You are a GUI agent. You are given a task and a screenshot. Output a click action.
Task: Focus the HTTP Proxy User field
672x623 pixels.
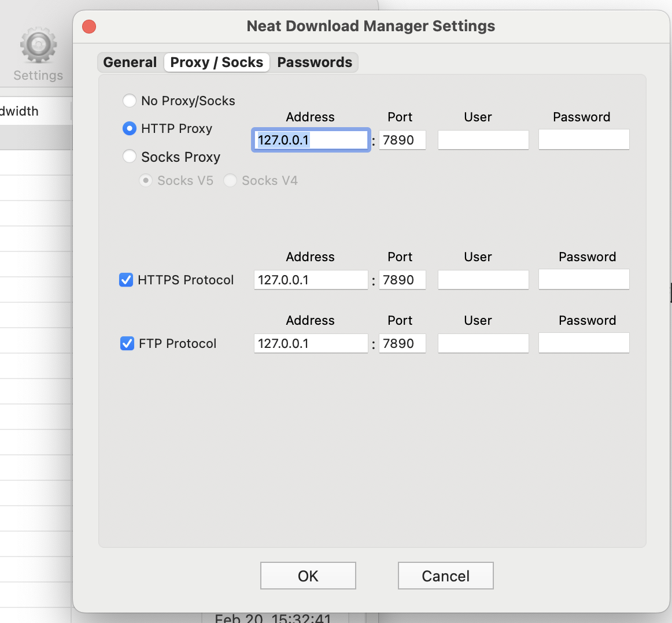tap(483, 140)
